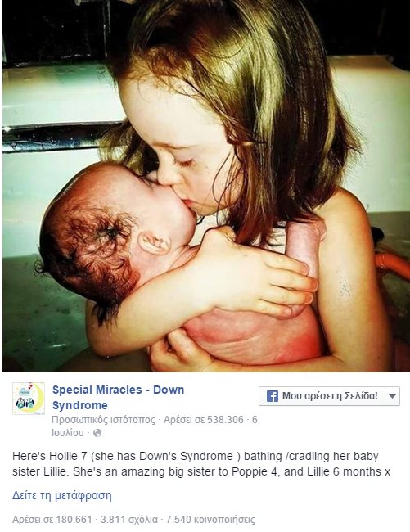The height and width of the screenshot is (532, 410).
Task: Like the page with Μου αρέσει η Σελίδα!
Action: point(322,396)
